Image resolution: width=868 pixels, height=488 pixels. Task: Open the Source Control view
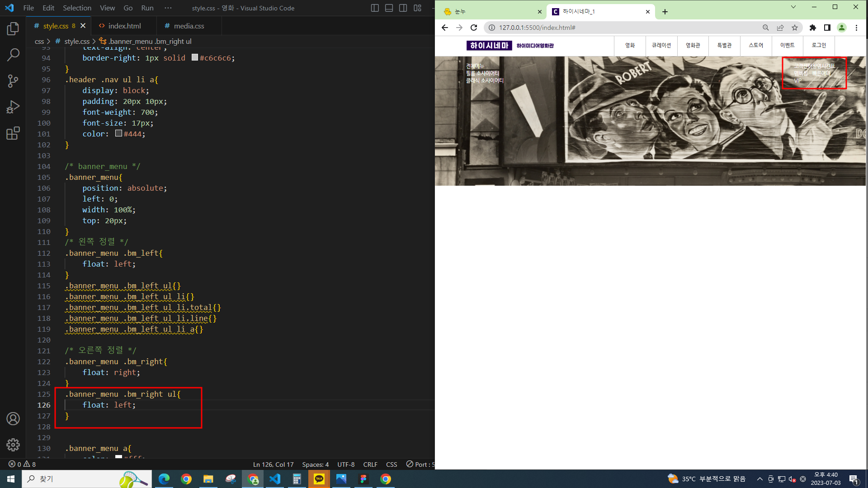[13, 81]
